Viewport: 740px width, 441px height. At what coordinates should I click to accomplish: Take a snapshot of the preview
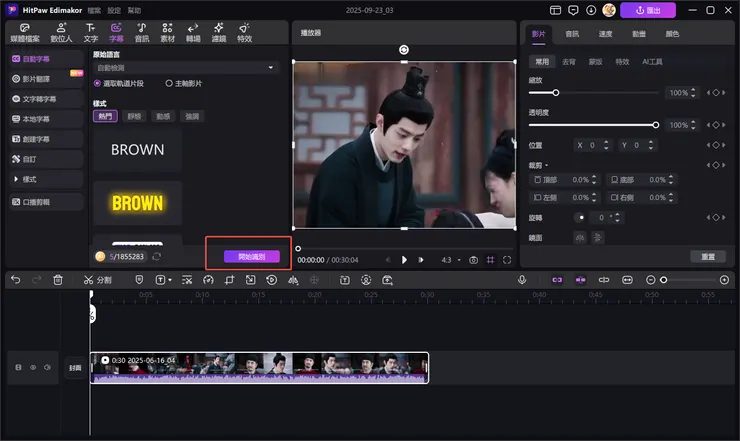point(473,260)
